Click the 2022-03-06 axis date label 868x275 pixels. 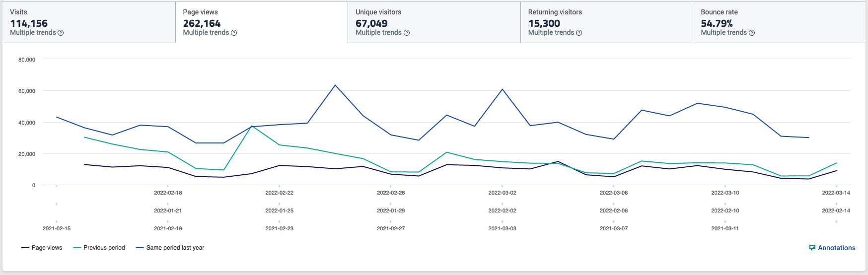[614, 193]
